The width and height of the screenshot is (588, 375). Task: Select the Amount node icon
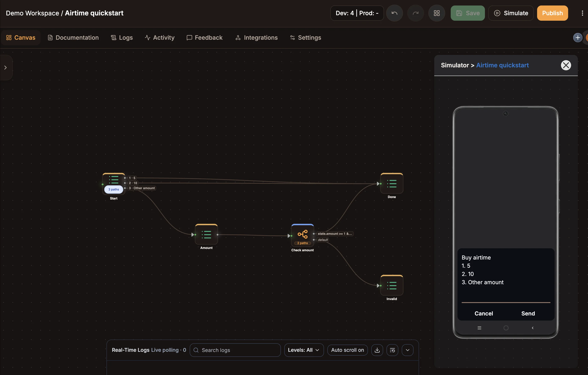click(x=206, y=234)
